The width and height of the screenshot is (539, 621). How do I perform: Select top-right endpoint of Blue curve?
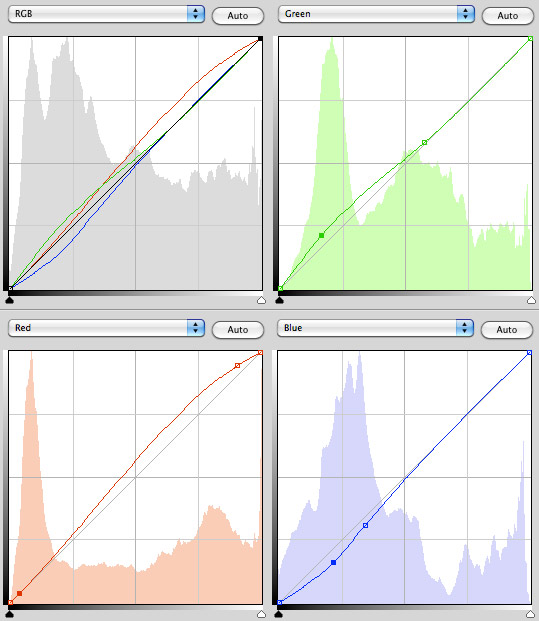click(529, 352)
